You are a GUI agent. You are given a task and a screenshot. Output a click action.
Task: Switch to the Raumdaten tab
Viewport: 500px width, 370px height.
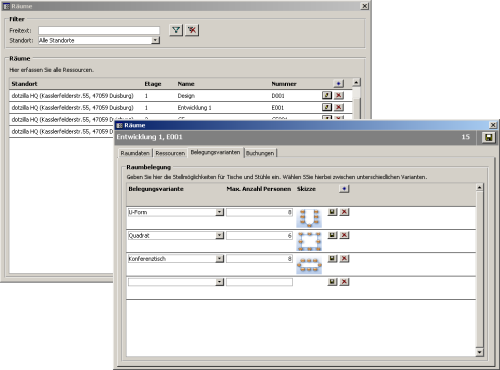click(135, 153)
